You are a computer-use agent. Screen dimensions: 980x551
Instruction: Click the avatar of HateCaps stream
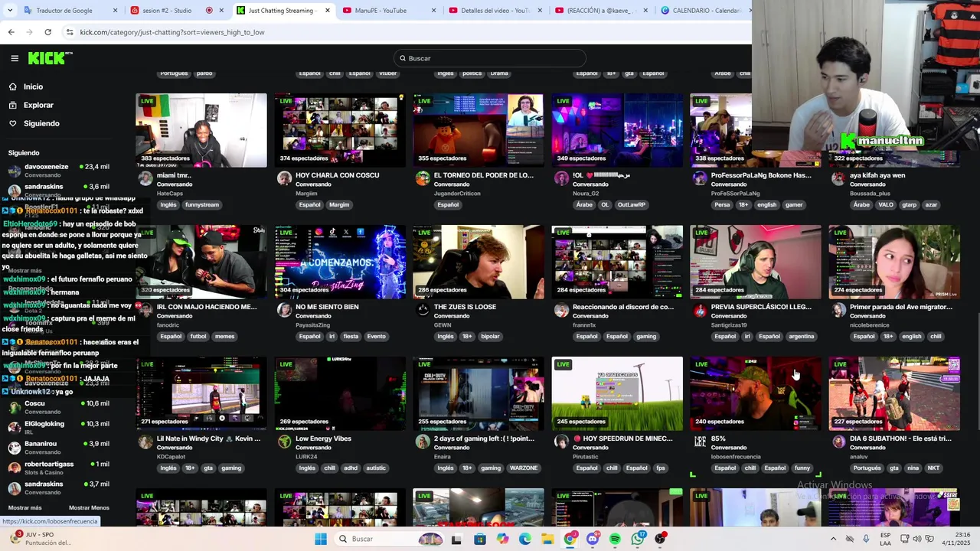pos(145,178)
